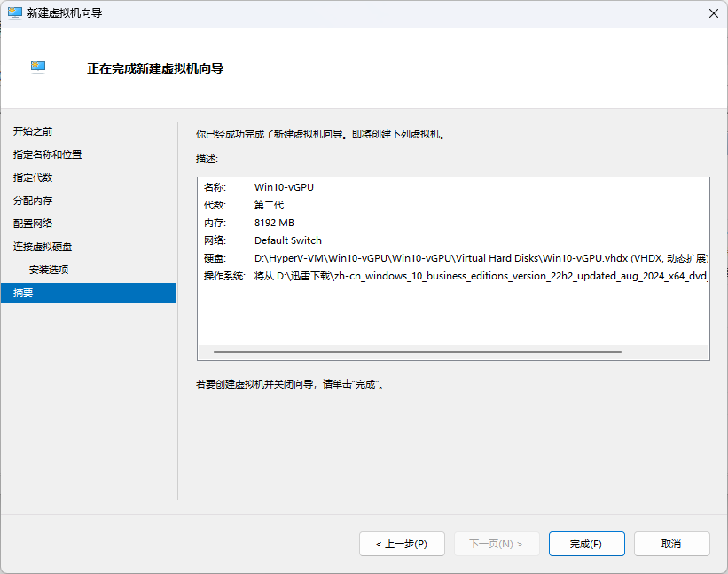This screenshot has width=728, height=574.
Task: Jump to the 分配内存 step
Action: click(x=33, y=201)
